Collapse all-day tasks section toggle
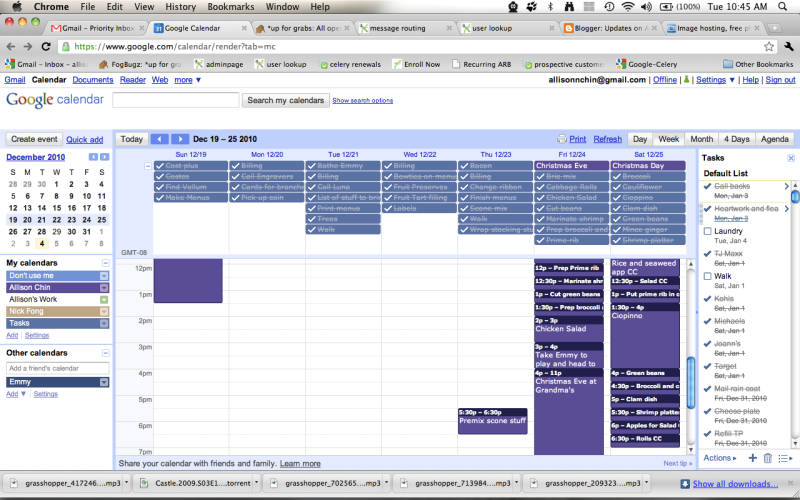Viewport: 800px width, 500px height. point(147,166)
